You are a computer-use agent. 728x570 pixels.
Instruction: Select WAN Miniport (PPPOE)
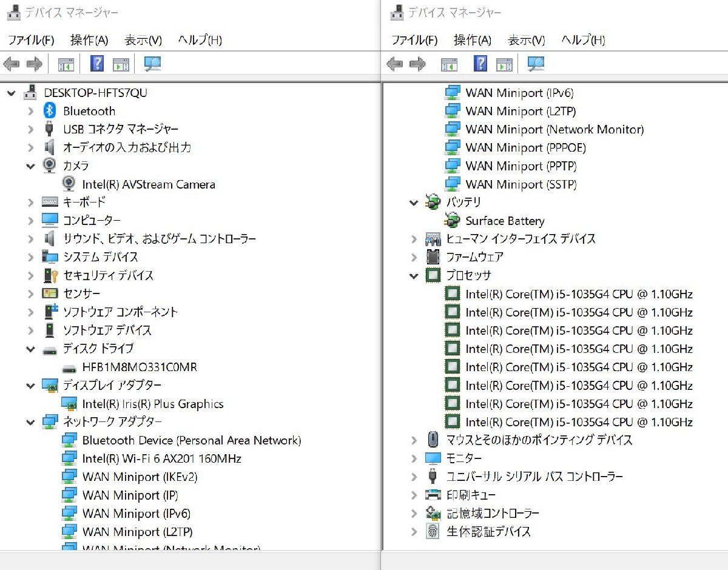coord(526,147)
